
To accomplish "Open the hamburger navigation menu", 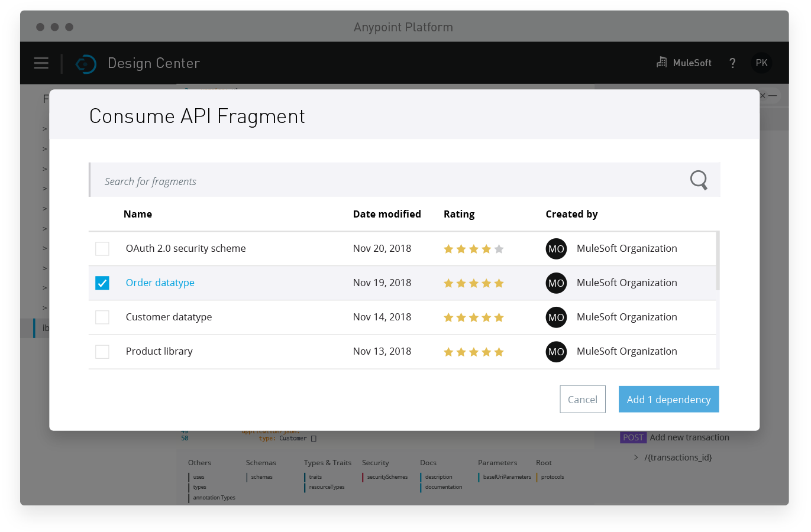I will coord(41,63).
